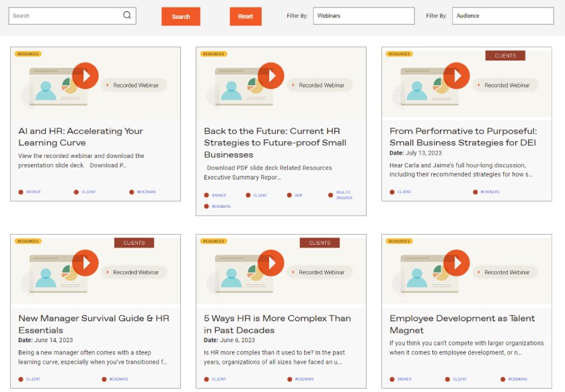Open From Performative to Purposeful title

463,137
